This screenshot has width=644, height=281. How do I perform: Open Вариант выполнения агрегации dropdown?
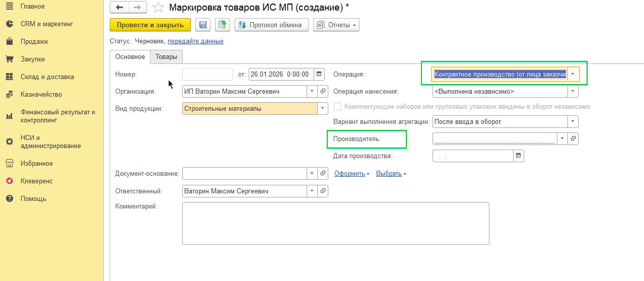coord(573,121)
